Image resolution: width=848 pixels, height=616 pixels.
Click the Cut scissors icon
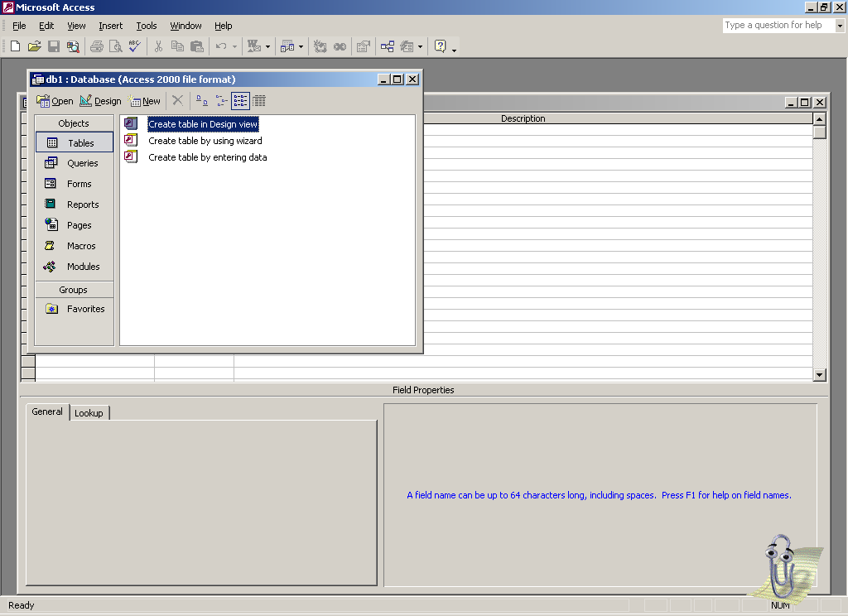coord(158,46)
